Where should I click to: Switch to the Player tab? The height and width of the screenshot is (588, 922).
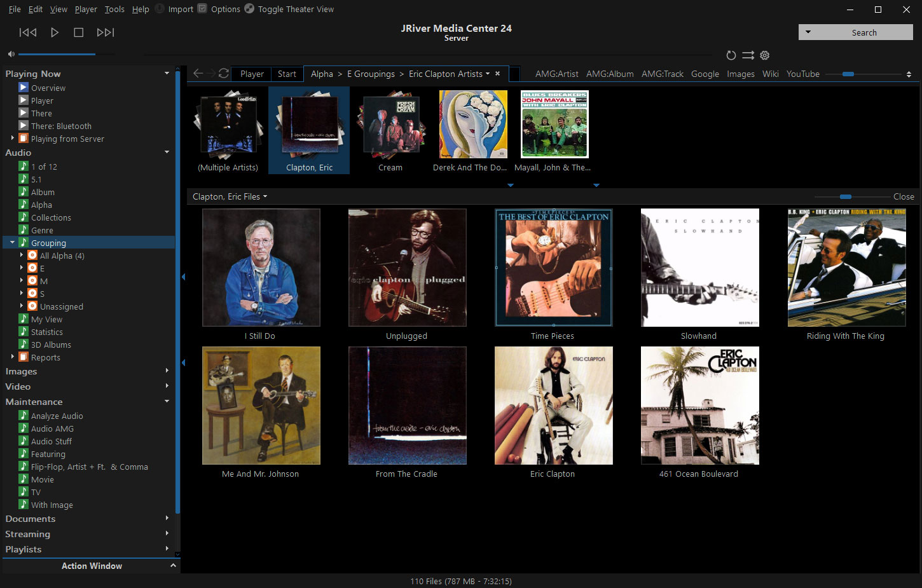252,74
